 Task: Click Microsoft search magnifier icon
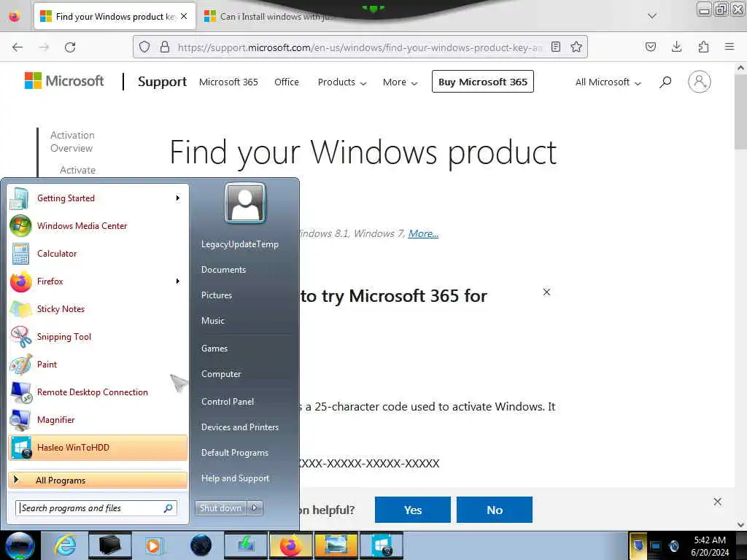point(665,82)
